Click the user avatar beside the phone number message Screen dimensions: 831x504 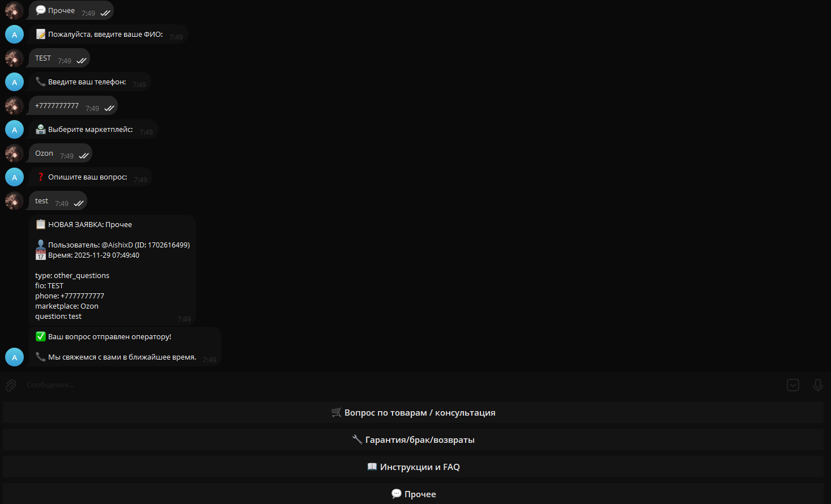point(14,106)
